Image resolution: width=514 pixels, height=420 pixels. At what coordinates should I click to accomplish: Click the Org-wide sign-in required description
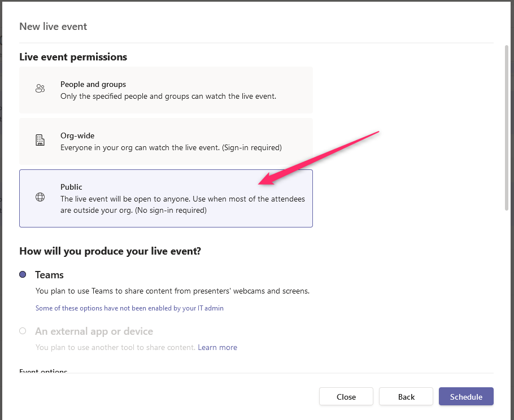pyautogui.click(x=171, y=147)
